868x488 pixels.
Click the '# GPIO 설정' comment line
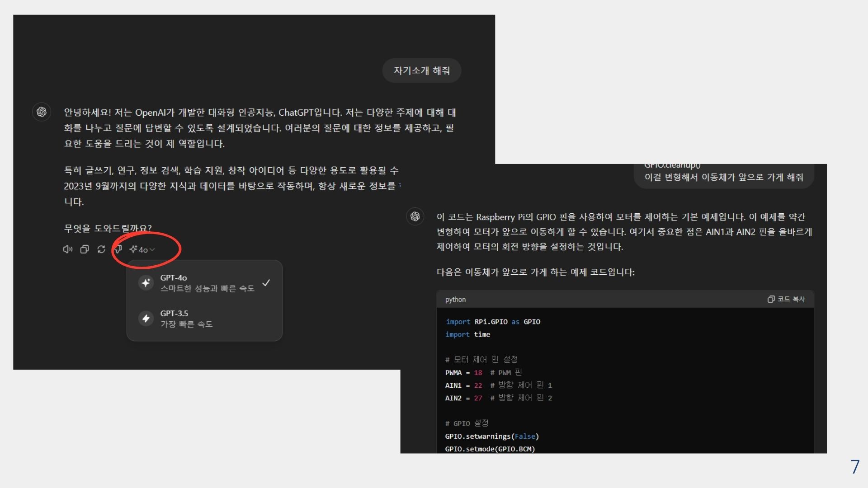[x=467, y=423]
